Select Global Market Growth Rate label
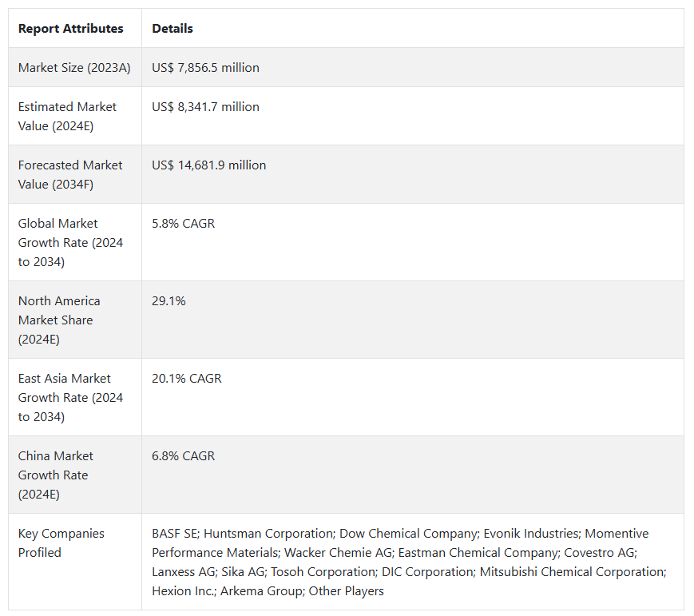 click(x=71, y=243)
